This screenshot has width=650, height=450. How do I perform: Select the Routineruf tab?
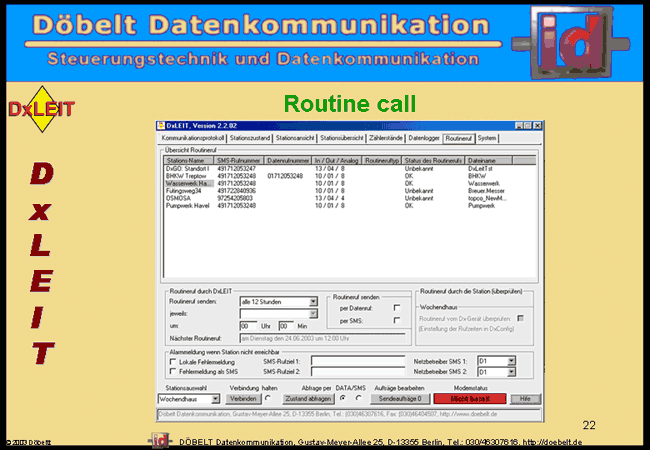pyautogui.click(x=458, y=138)
